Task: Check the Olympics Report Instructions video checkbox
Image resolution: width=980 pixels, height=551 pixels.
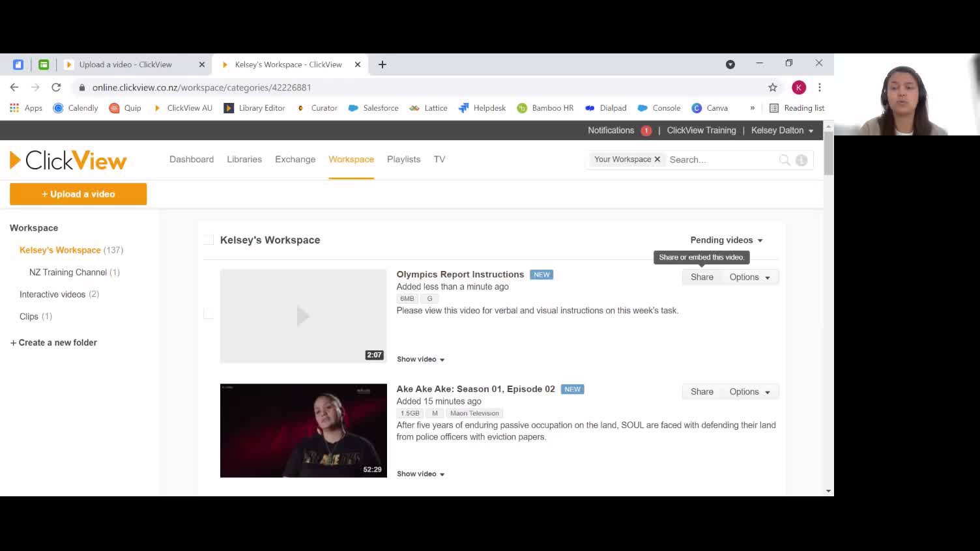Action: 209,313
